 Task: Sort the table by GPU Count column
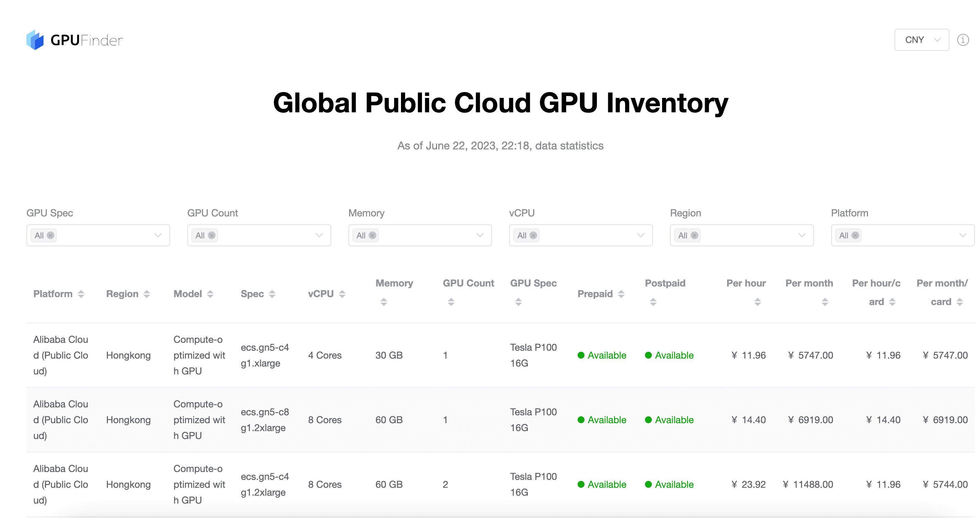pos(451,302)
